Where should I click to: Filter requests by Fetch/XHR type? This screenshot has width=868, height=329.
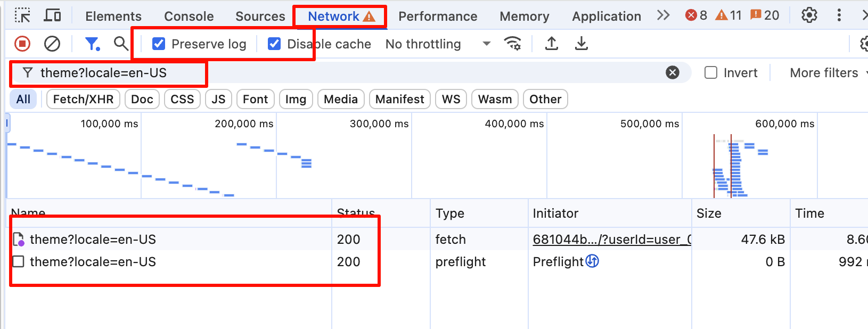(x=83, y=99)
